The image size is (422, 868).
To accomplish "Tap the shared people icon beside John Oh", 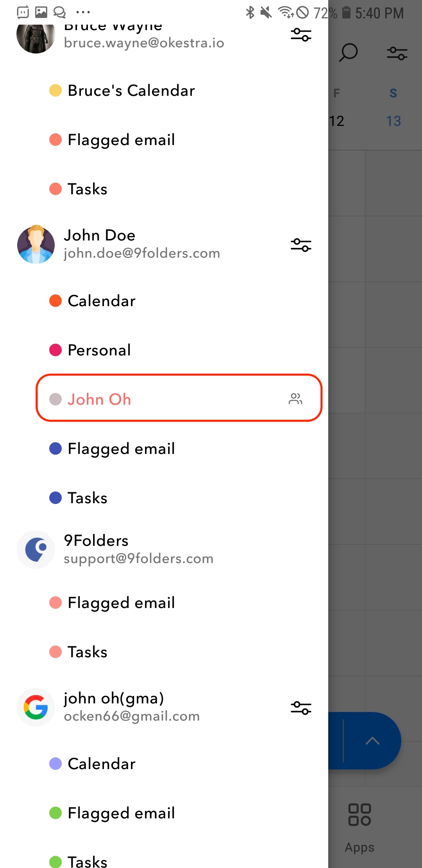I will [x=295, y=399].
